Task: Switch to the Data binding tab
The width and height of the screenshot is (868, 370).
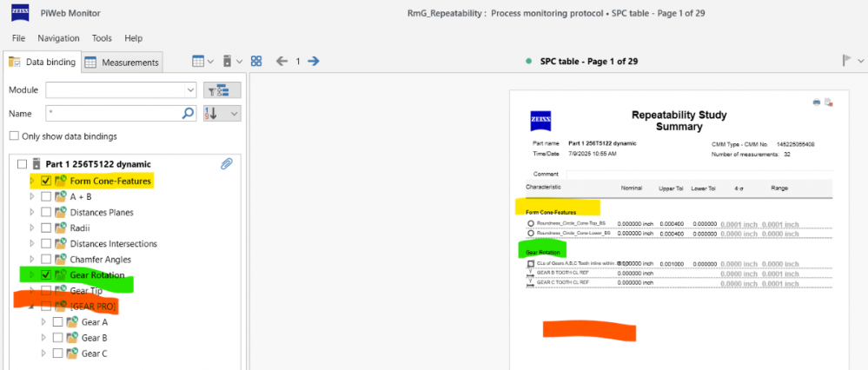Action: 42,62
